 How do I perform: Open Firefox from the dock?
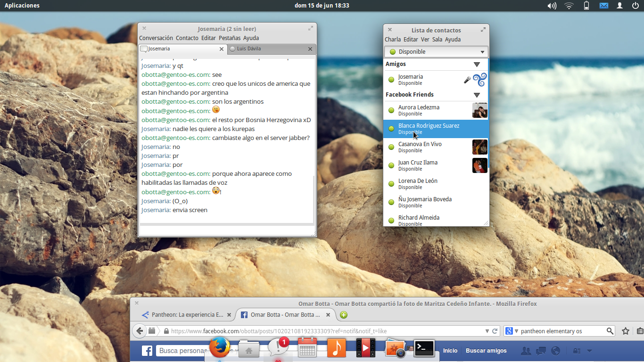(219, 348)
